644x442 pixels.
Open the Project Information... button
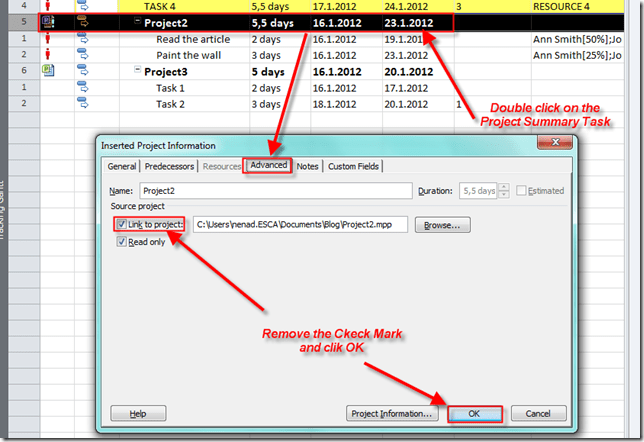[392, 413]
